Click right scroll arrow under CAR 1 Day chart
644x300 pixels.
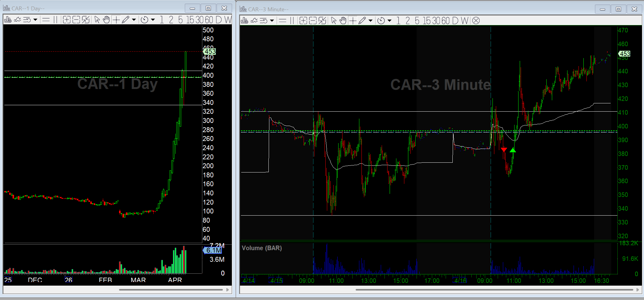point(227,290)
